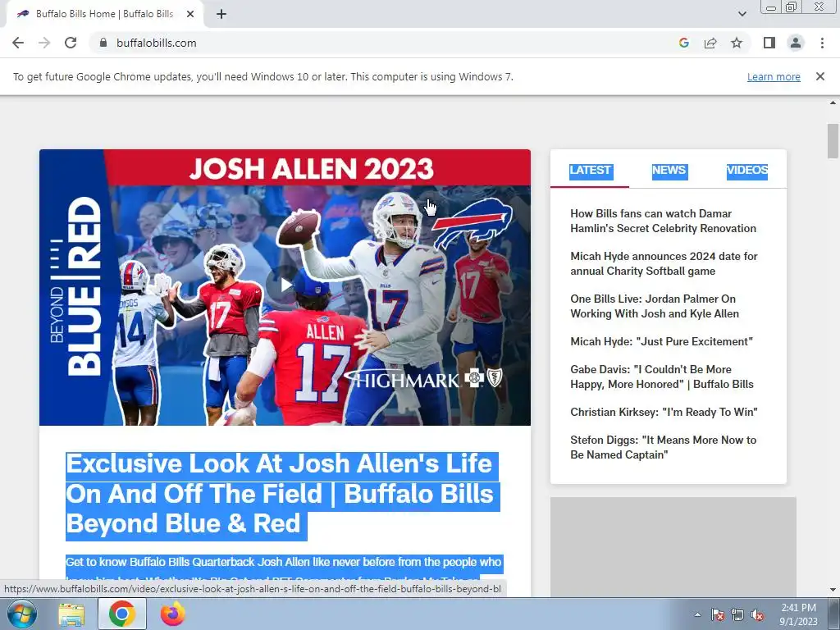Click the article description about Josh Allen
This screenshot has height=630, width=840.
click(x=284, y=568)
